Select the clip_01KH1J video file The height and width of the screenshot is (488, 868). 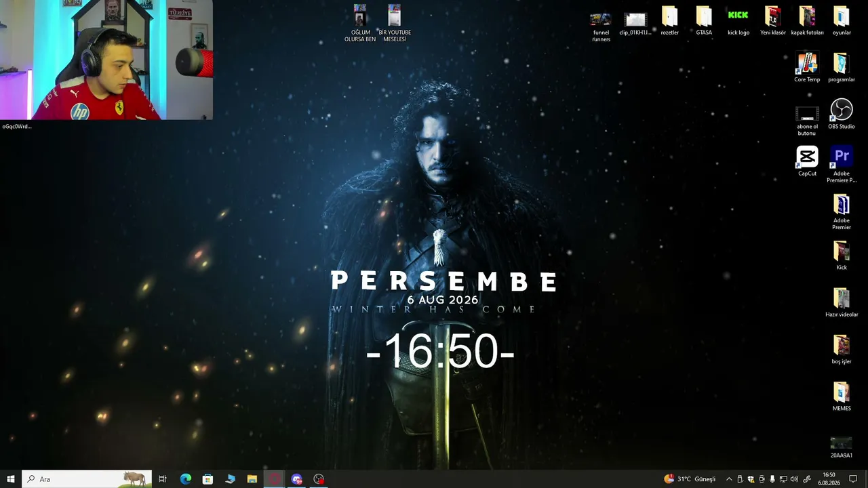(x=635, y=23)
